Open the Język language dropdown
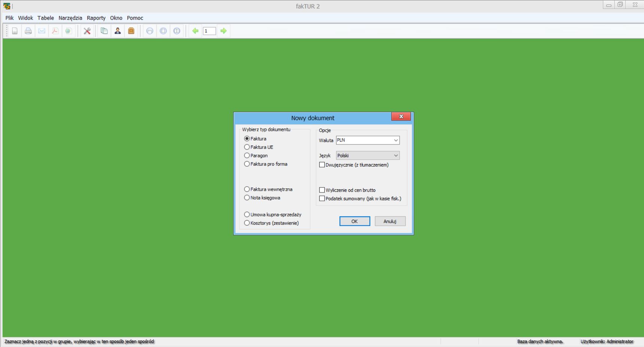This screenshot has height=347, width=644. tap(368, 155)
